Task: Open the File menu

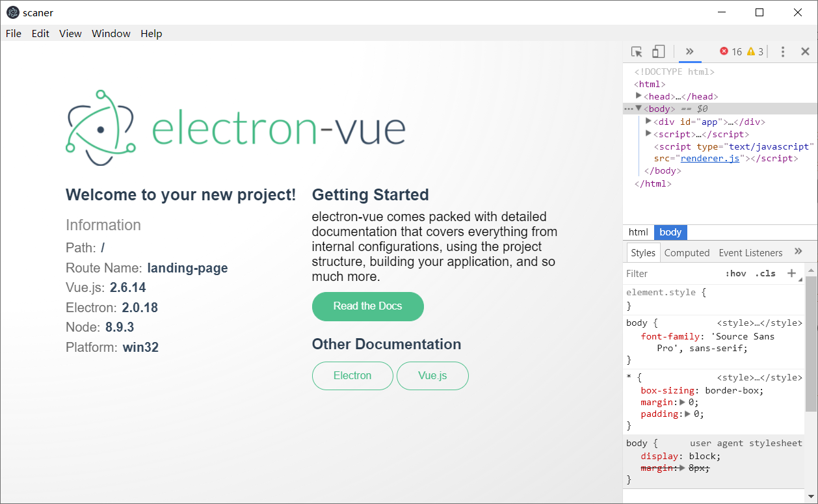Action: tap(13, 34)
